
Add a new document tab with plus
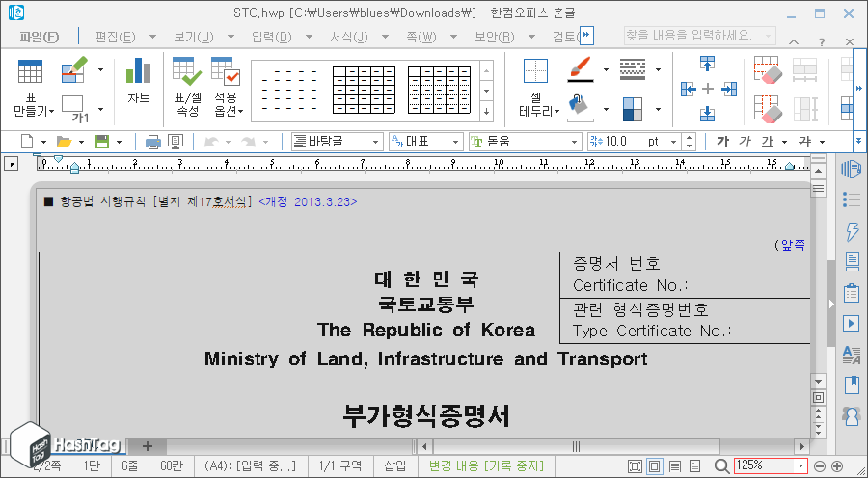(x=148, y=445)
